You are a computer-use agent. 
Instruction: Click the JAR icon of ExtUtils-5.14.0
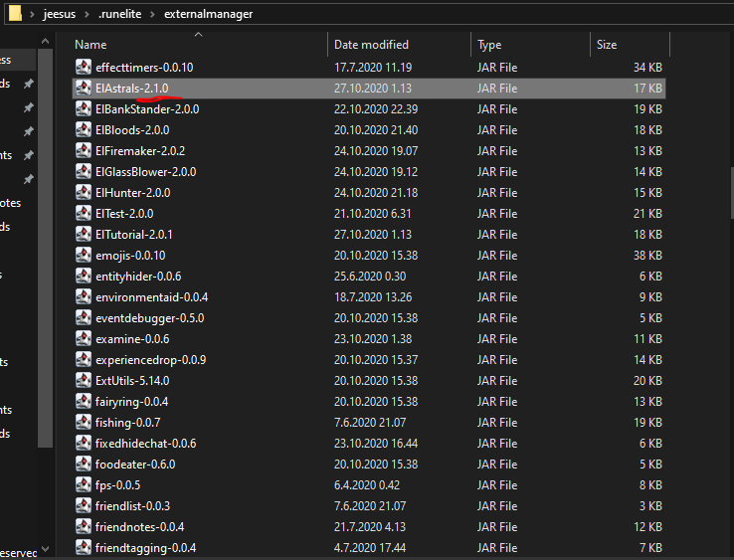(84, 381)
